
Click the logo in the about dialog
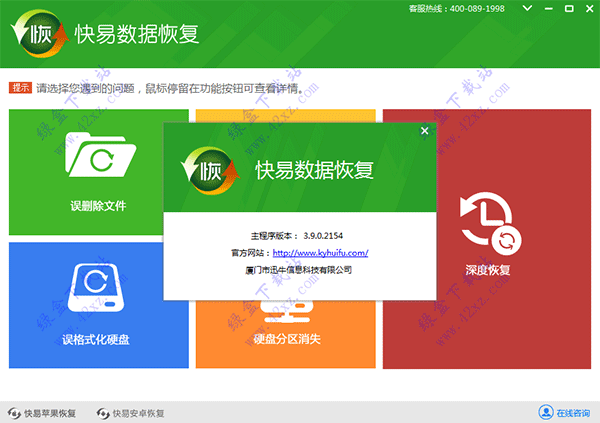point(210,171)
